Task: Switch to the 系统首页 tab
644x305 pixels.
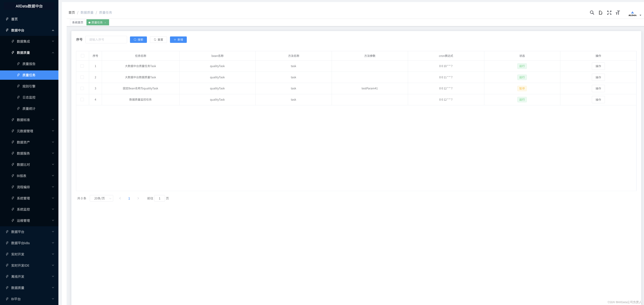Action: (x=78, y=22)
